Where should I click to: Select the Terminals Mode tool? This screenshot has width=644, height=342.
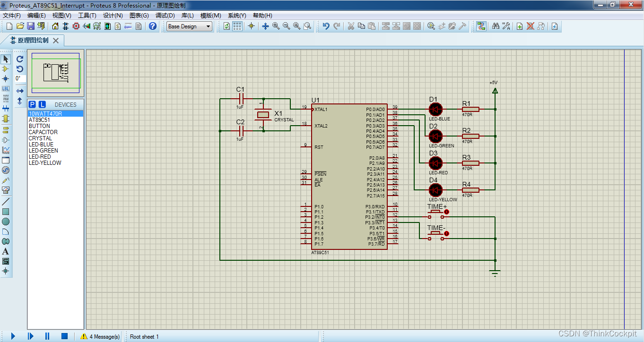6,130
